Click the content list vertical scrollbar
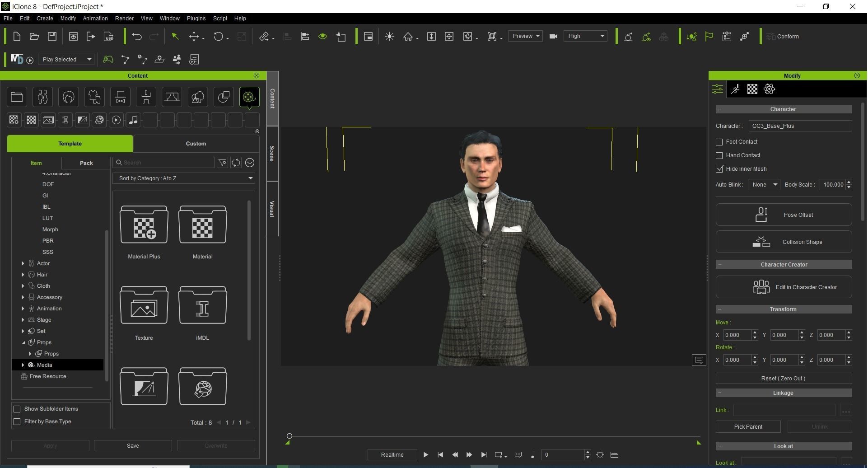The height and width of the screenshot is (468, 868). 249,270
